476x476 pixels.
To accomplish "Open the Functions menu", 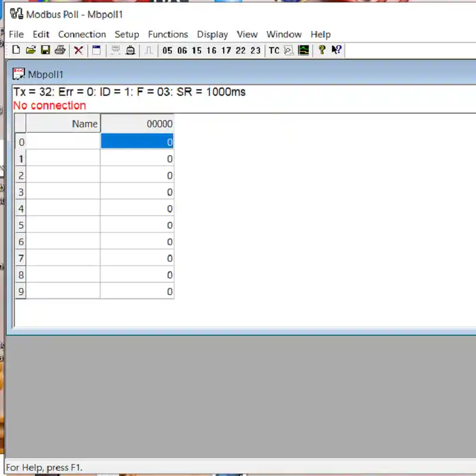I will coord(168,35).
